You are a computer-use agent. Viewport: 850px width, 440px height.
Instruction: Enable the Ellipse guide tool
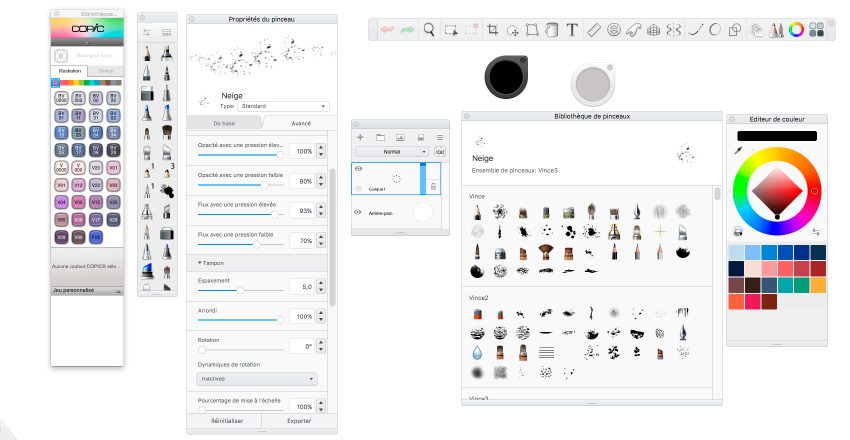point(614,30)
